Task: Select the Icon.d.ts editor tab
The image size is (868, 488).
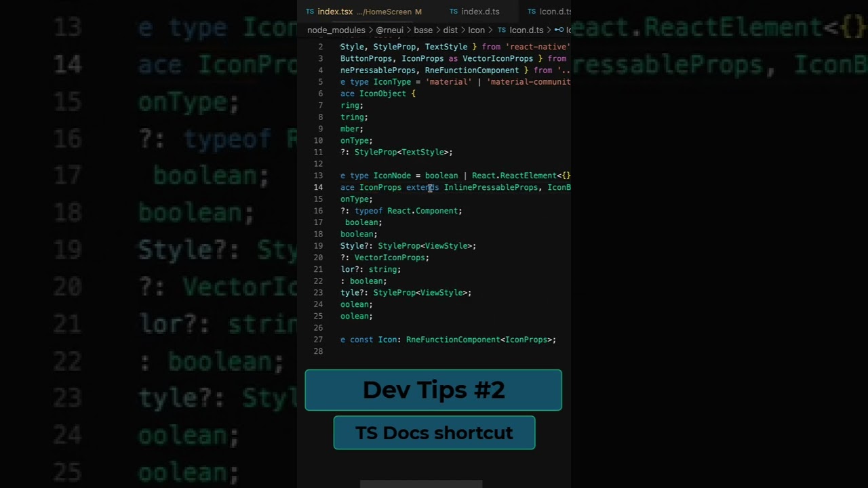Action: (549, 12)
